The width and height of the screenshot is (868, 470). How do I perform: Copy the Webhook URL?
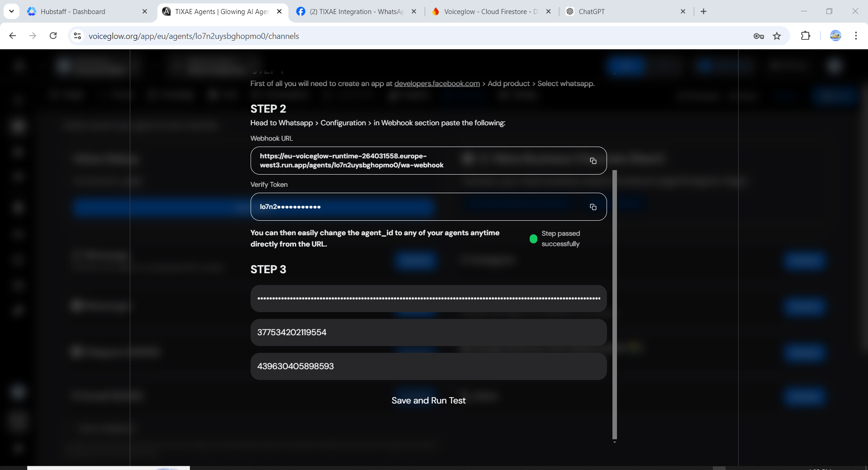click(593, 161)
